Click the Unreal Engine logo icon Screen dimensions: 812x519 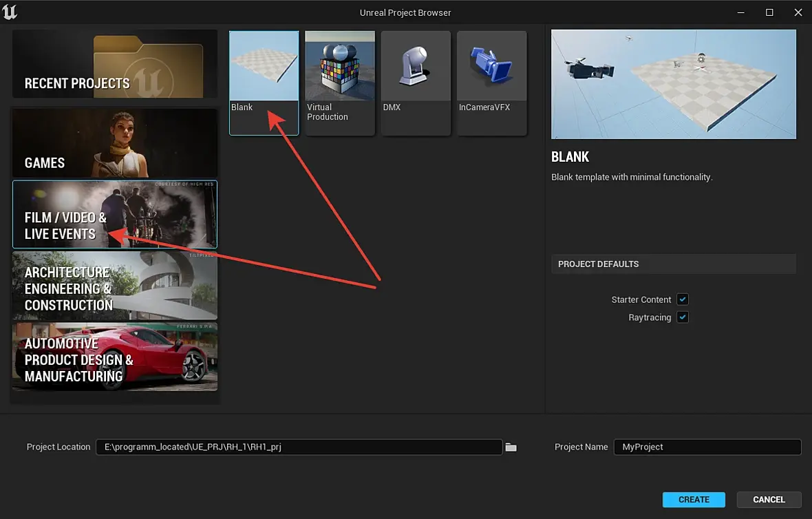[10, 12]
